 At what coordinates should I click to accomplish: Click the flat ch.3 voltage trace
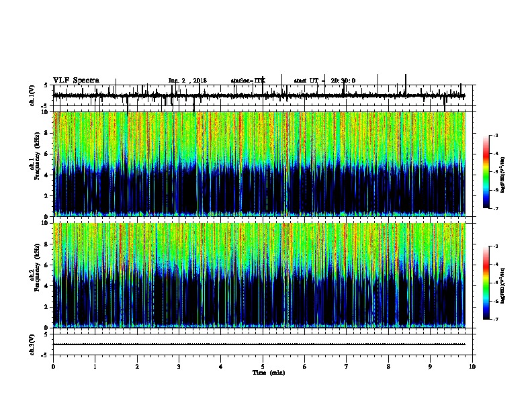tap(259, 345)
